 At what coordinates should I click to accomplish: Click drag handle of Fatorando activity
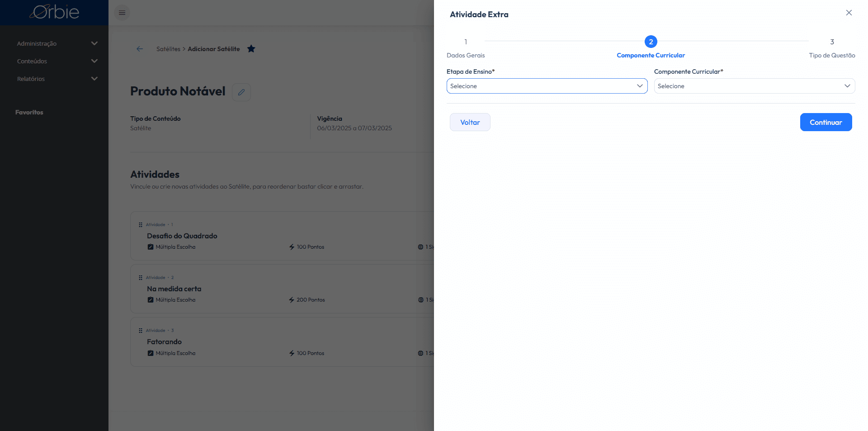tap(141, 331)
